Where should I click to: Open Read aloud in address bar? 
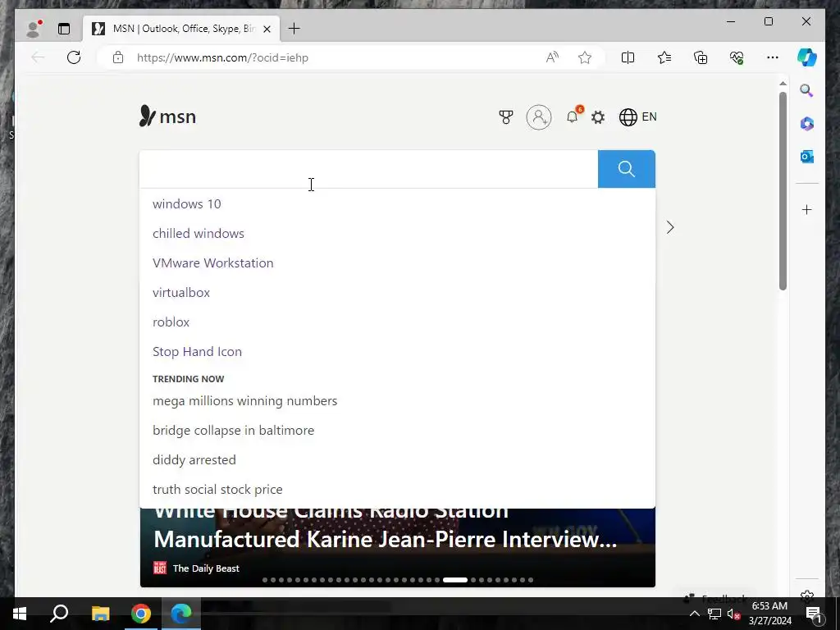point(552,57)
